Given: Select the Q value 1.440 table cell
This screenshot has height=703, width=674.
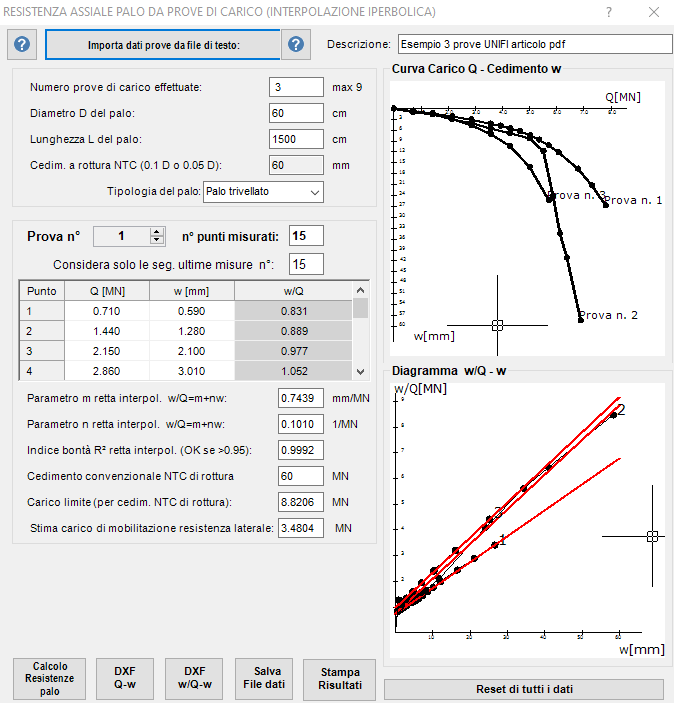Looking at the screenshot, I should [107, 331].
